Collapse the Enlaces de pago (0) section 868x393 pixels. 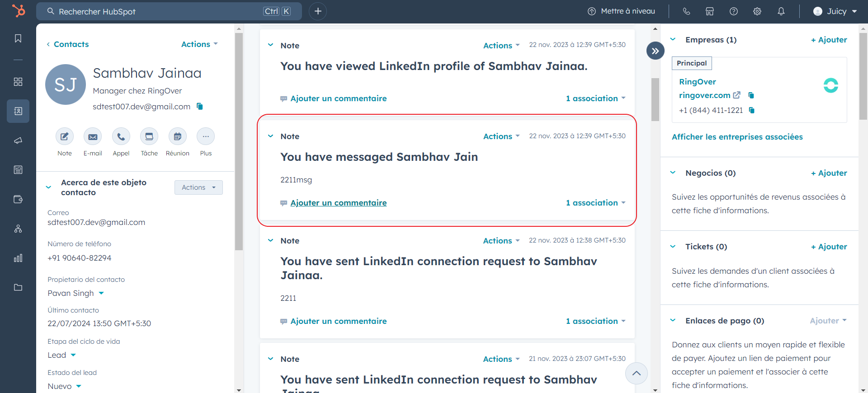pos(673,320)
